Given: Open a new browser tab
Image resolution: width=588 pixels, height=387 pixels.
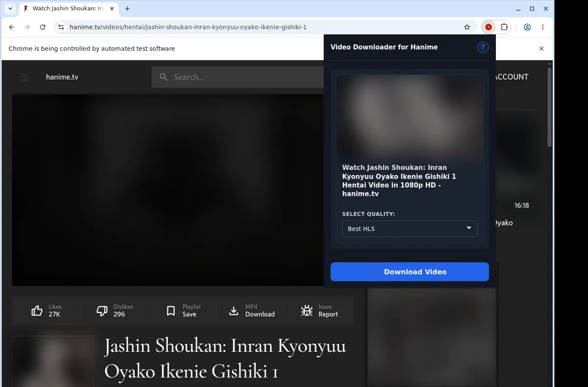Looking at the screenshot, I should [x=127, y=8].
